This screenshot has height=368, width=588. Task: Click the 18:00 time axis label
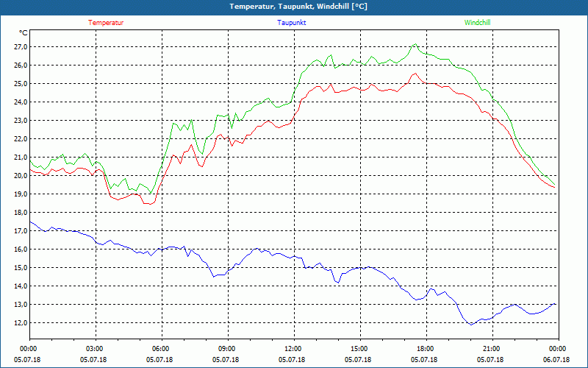click(x=426, y=349)
